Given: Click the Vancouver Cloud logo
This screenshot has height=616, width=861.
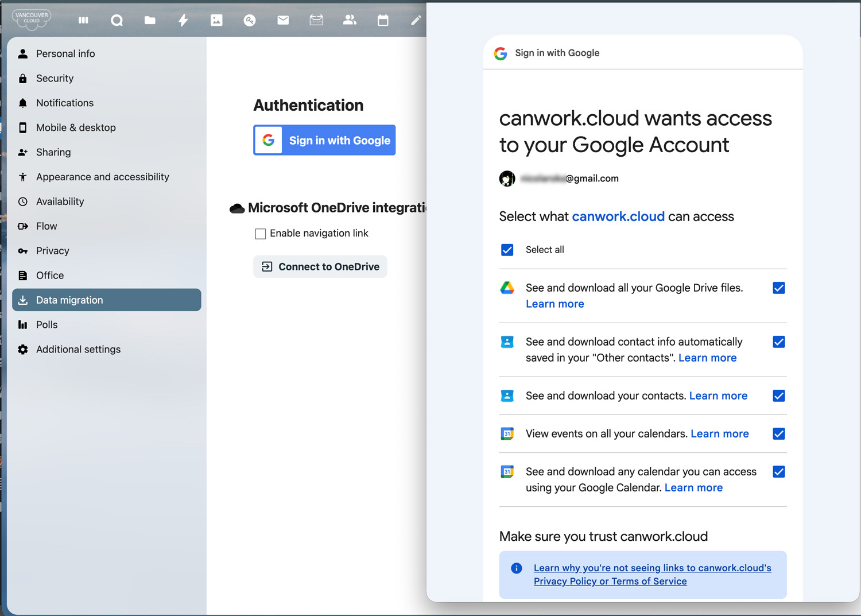Looking at the screenshot, I should 31,19.
